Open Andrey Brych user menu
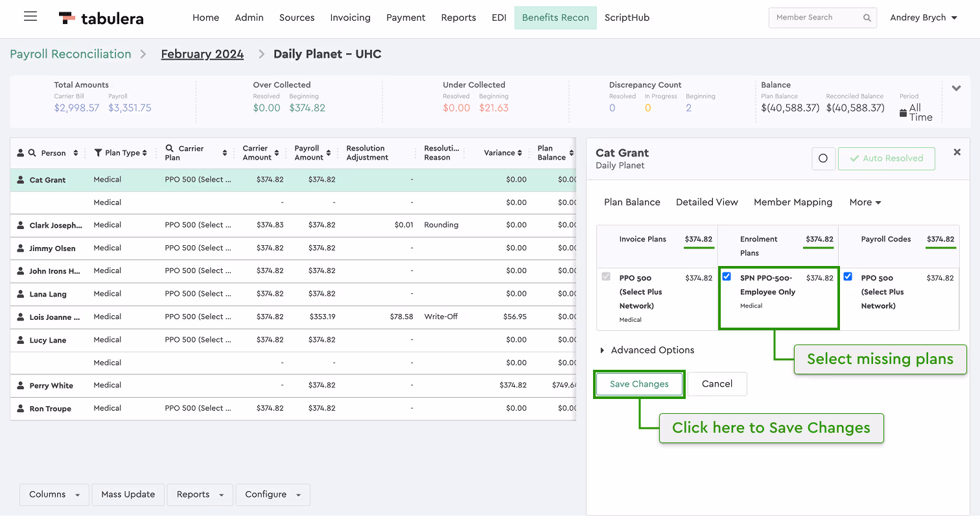 click(924, 18)
